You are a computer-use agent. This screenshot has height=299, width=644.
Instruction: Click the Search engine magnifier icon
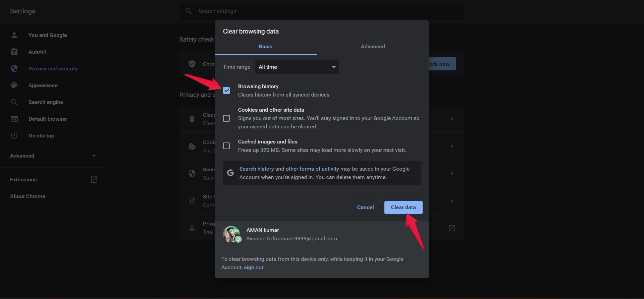14,102
